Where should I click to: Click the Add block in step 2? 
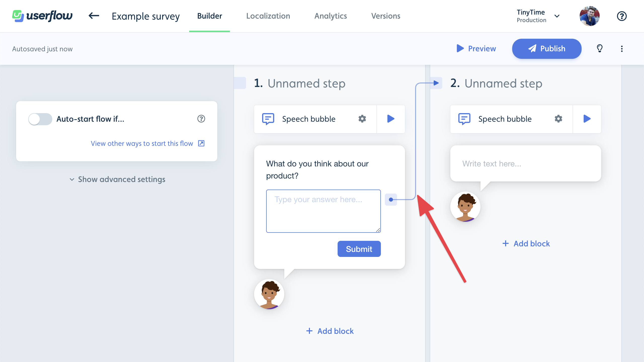pyautogui.click(x=526, y=244)
